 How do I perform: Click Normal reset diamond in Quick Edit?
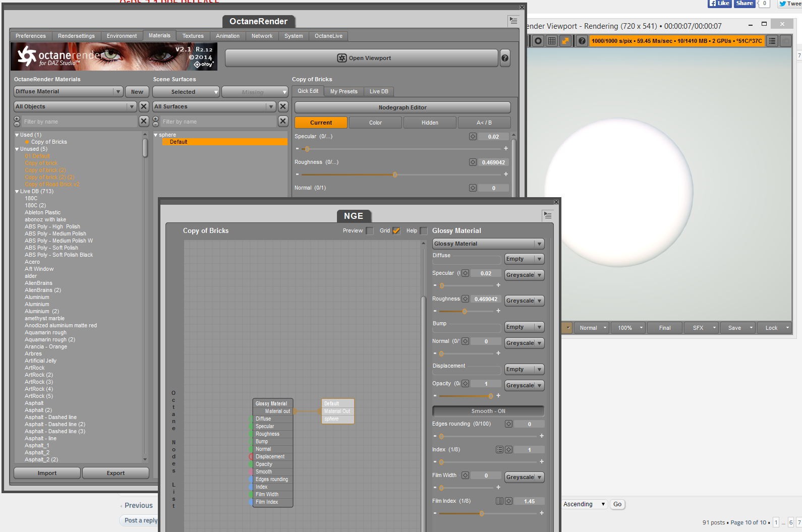coord(473,188)
